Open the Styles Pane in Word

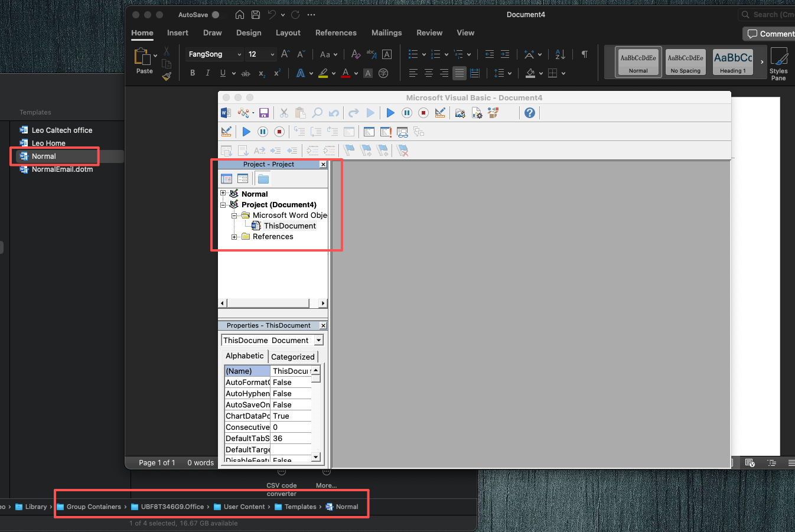tap(778, 64)
